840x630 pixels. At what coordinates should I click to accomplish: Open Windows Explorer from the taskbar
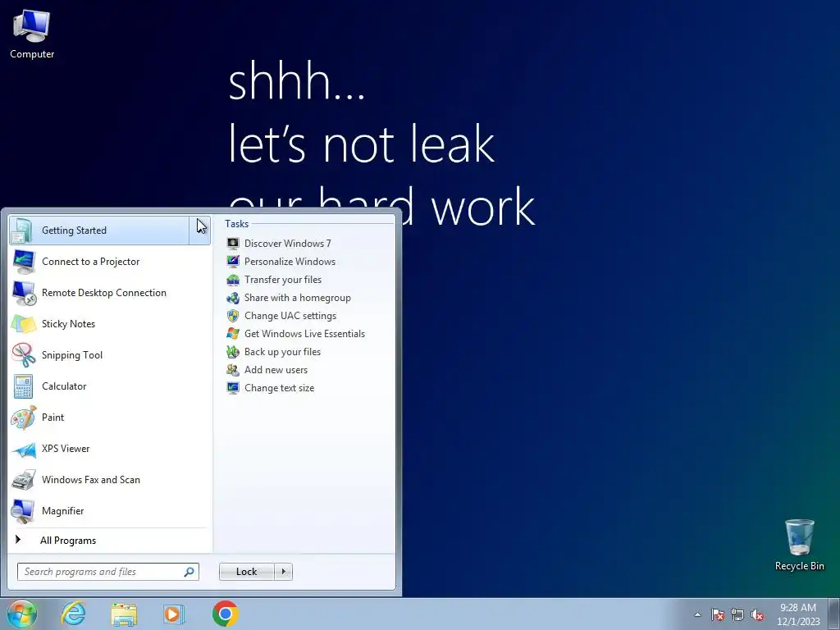124,614
